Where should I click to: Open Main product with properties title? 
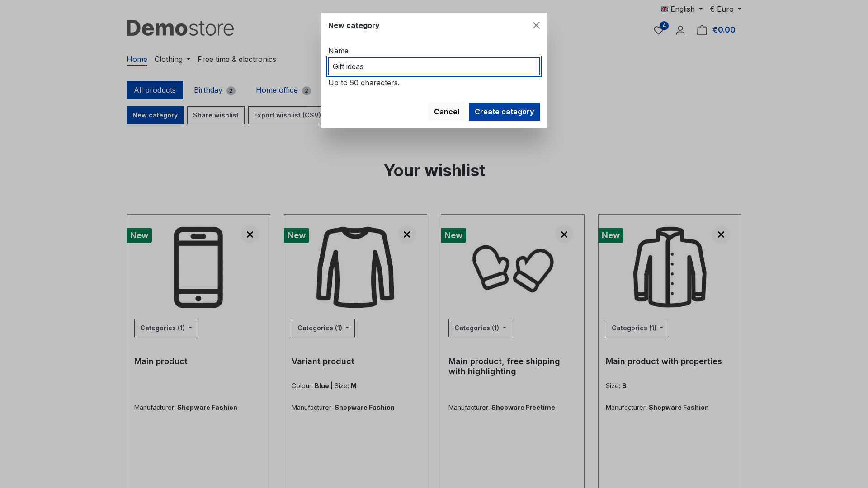[x=664, y=361]
